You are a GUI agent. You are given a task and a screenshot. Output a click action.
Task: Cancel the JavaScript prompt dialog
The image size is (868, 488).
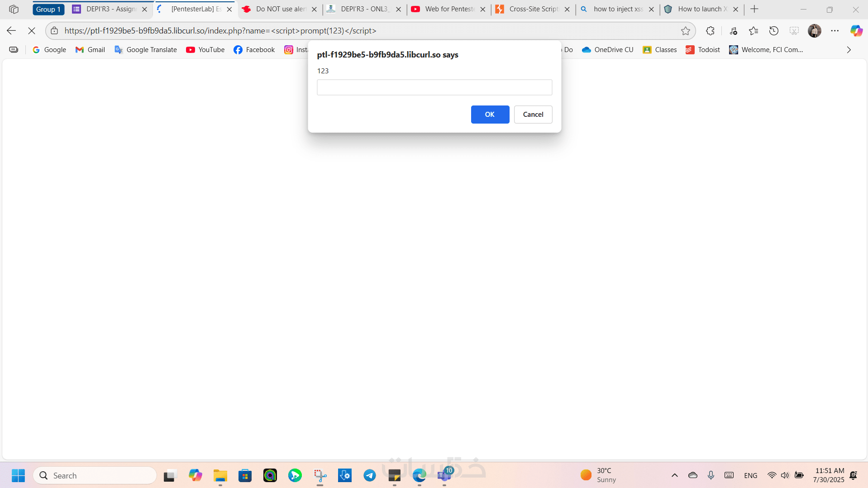pyautogui.click(x=533, y=115)
